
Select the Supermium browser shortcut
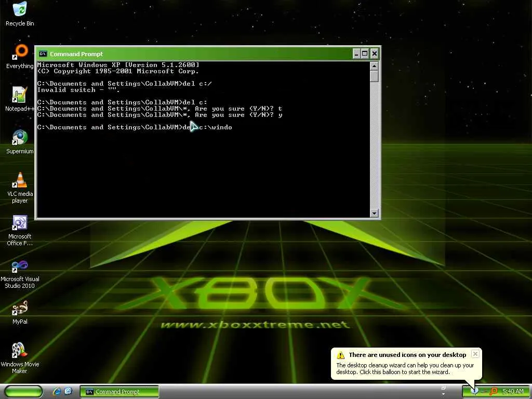pyautogui.click(x=20, y=141)
